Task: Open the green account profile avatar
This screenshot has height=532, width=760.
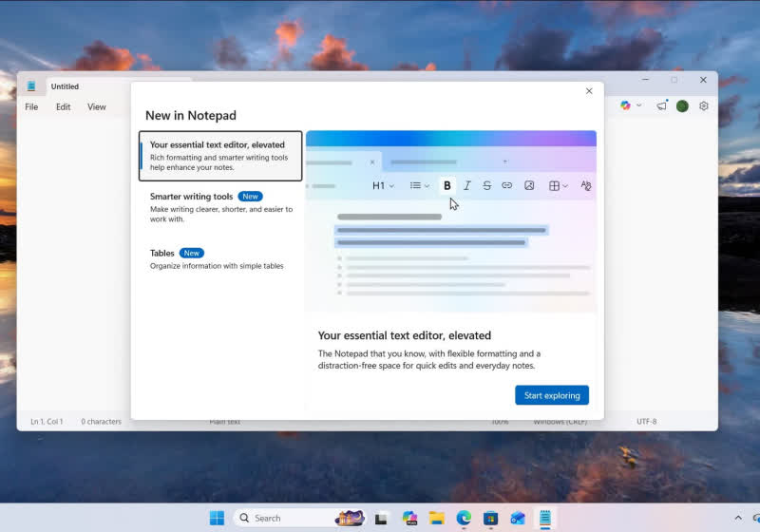Action: pos(682,106)
